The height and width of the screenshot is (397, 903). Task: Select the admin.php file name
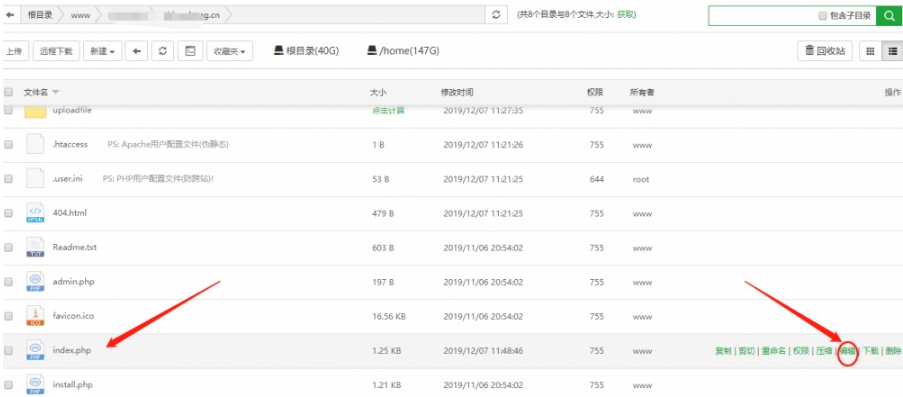73,282
